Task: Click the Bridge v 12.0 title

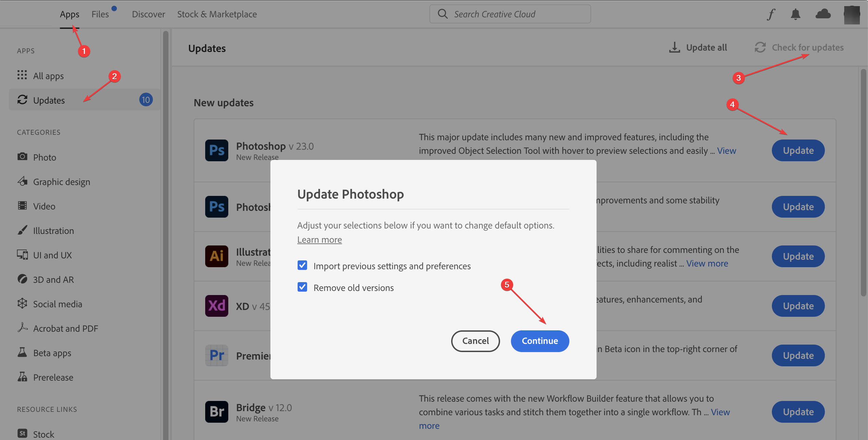Action: [264, 407]
